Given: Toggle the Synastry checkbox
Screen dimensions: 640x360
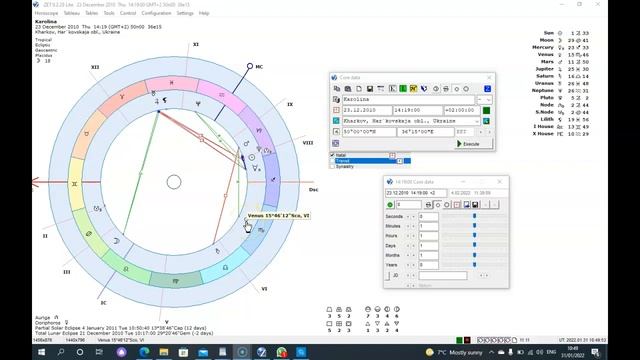Looking at the screenshot, I should pyautogui.click(x=332, y=167).
